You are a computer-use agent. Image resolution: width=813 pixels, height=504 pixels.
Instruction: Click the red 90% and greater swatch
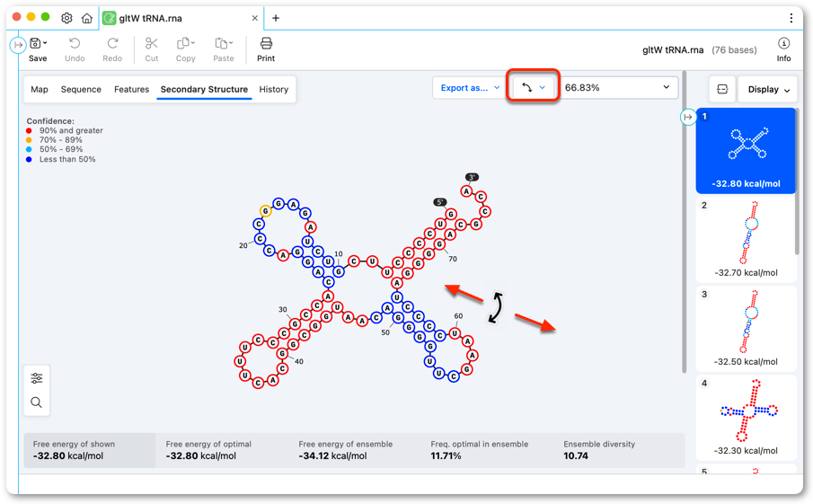29,130
